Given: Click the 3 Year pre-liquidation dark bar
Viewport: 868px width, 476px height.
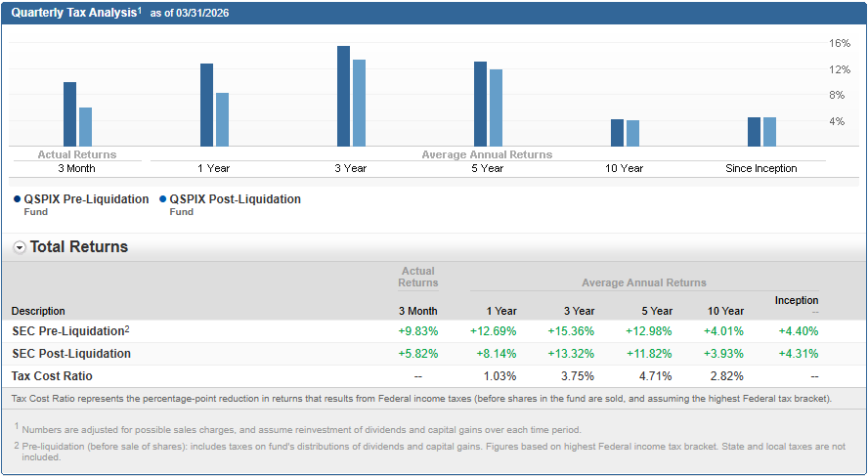Looking at the screenshot, I should (343, 96).
